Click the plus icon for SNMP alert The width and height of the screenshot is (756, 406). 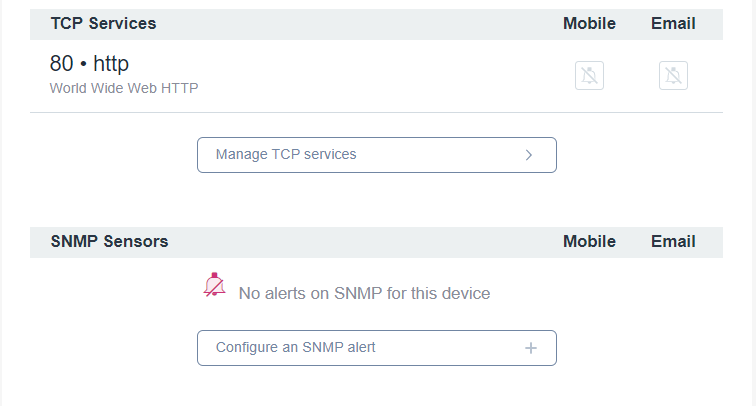[x=531, y=348]
